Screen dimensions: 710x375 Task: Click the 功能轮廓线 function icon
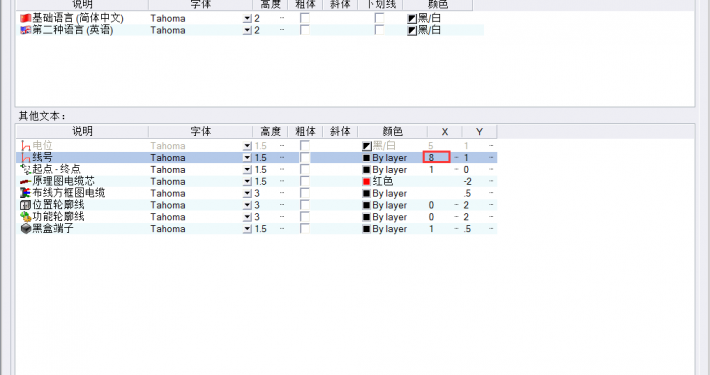25,217
